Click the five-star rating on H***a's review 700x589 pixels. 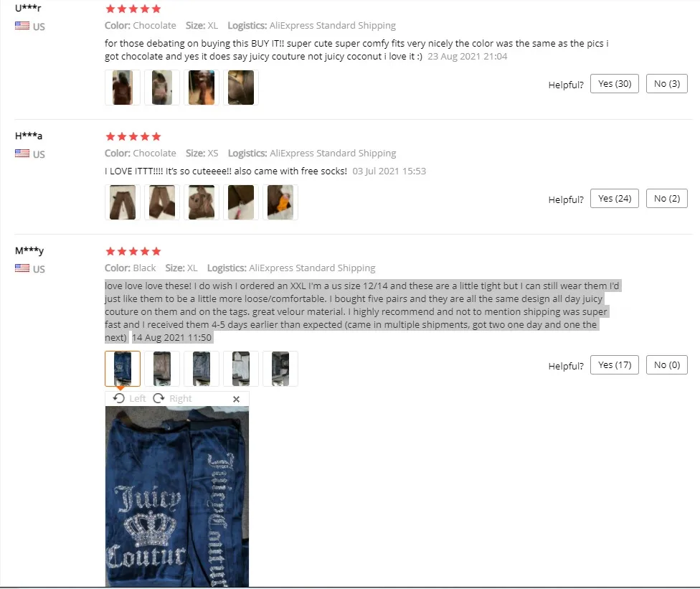click(x=133, y=136)
